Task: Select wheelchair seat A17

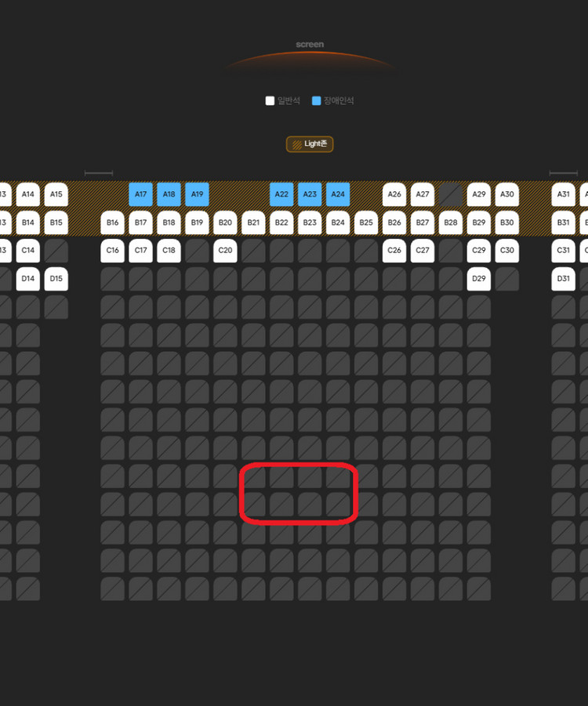Action: [140, 194]
